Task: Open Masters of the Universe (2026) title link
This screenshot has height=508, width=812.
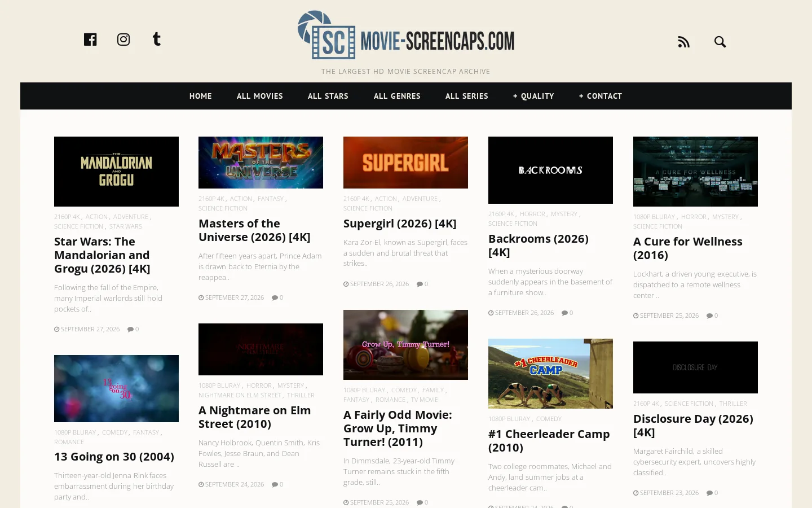Action: point(254,230)
